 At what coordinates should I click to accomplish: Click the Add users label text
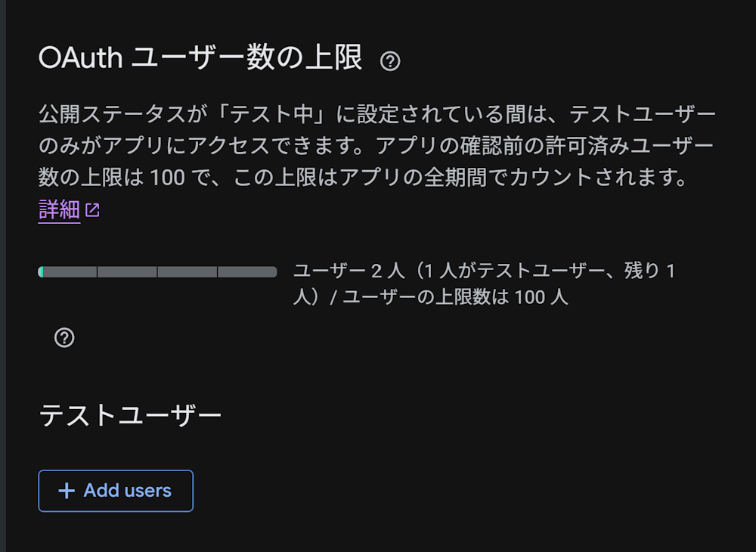coord(127,491)
